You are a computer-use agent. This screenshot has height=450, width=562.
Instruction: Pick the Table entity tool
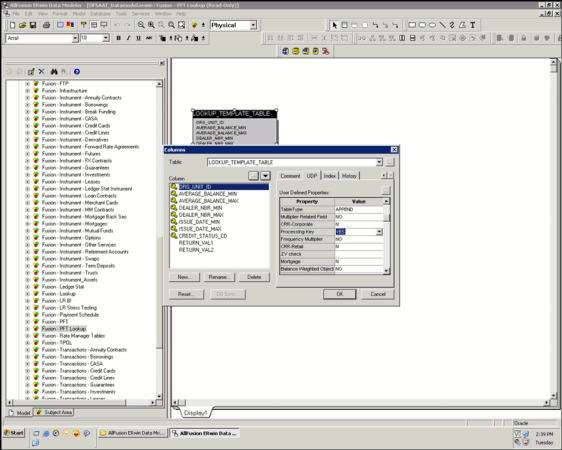[x=344, y=25]
